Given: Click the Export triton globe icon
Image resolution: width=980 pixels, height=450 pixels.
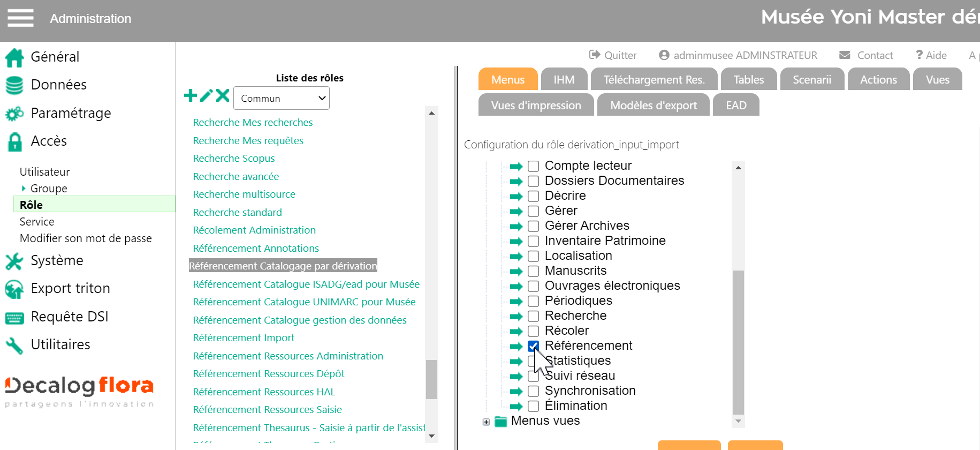Looking at the screenshot, I should [x=14, y=289].
